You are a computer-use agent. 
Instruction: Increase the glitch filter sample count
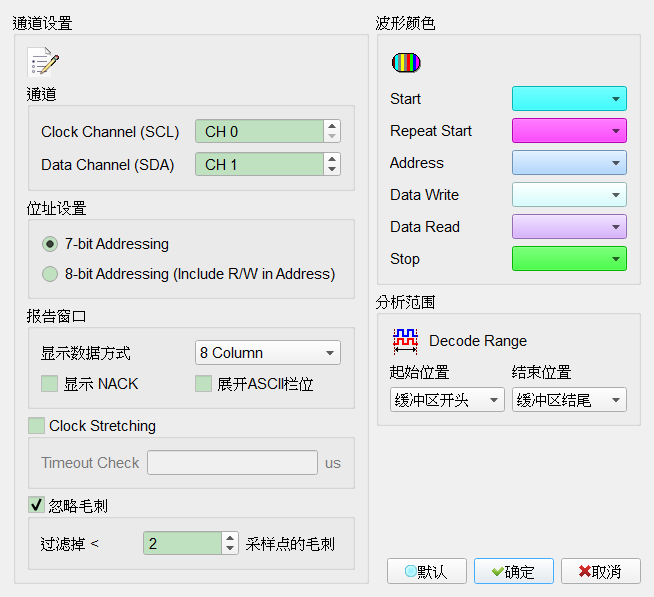click(x=230, y=538)
